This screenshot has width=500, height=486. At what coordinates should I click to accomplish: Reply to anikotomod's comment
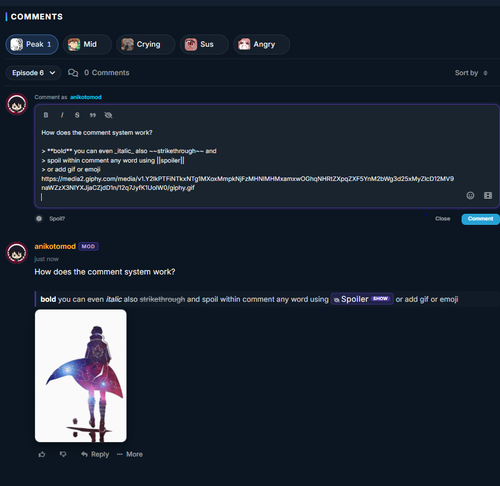pyautogui.click(x=95, y=454)
